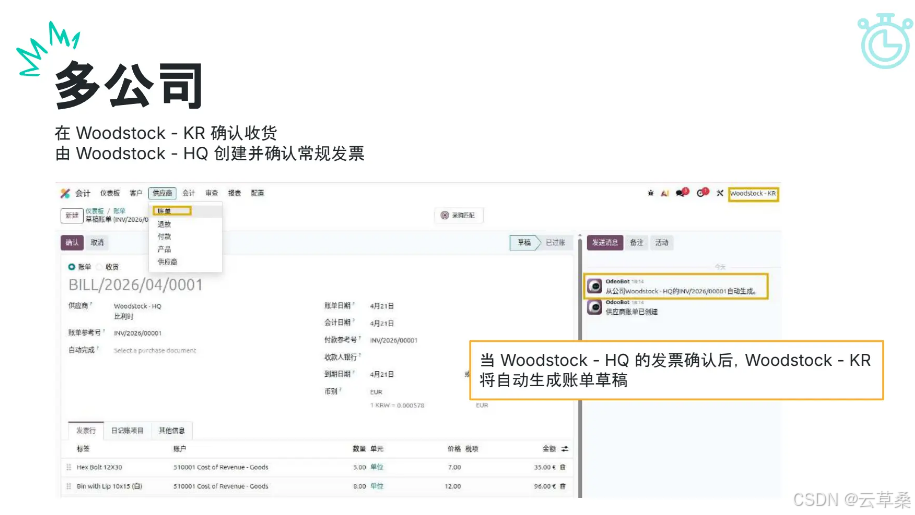Choose 产品 in the 供应商 dropdown list
915x515 pixels.
coord(164,249)
